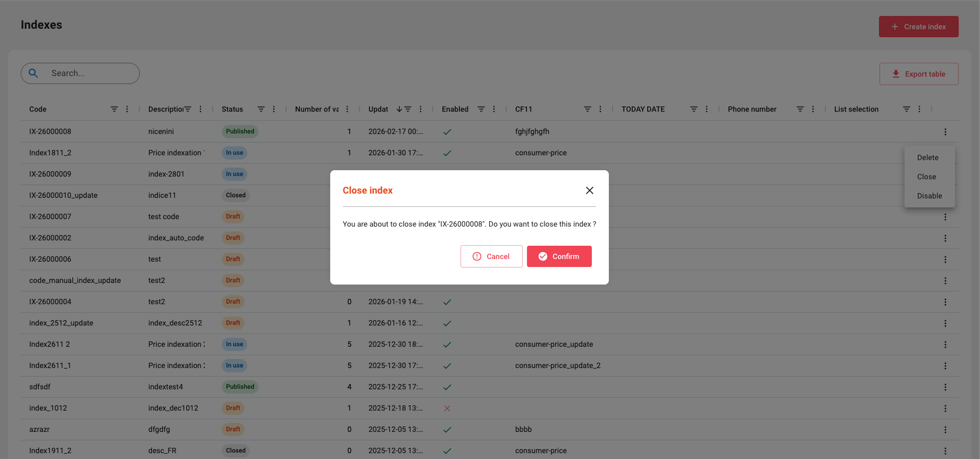Close the Close index dialog with X
The width and height of the screenshot is (980, 459).
pos(589,190)
